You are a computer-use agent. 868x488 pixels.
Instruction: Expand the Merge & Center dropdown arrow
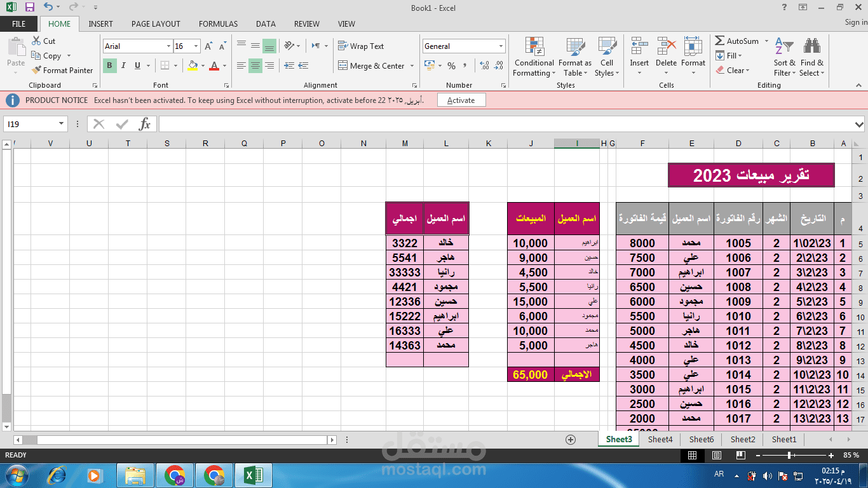[x=412, y=66]
